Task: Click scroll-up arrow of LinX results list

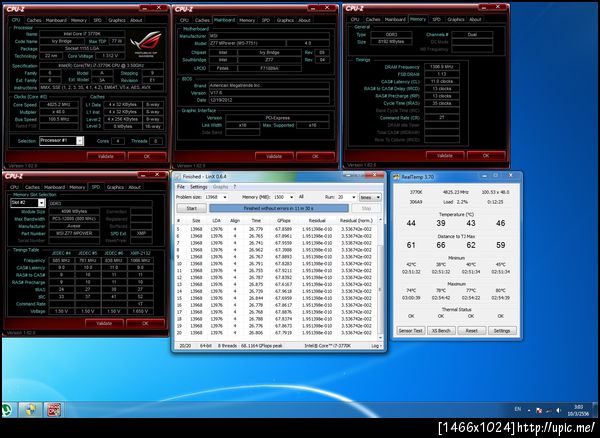Action: click(x=380, y=220)
